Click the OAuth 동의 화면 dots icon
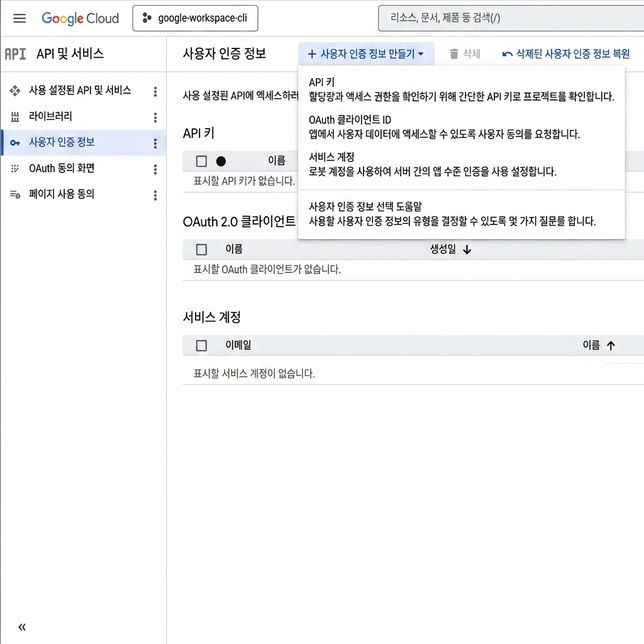Viewport: 644px width, 644px height. [x=15, y=169]
